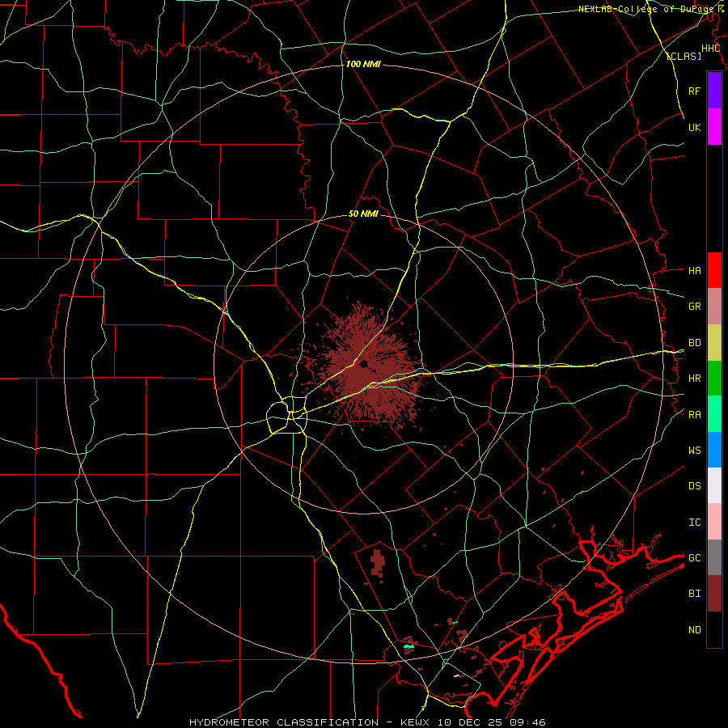Pick the RA light green swatch
The width and height of the screenshot is (728, 728).
[714, 414]
